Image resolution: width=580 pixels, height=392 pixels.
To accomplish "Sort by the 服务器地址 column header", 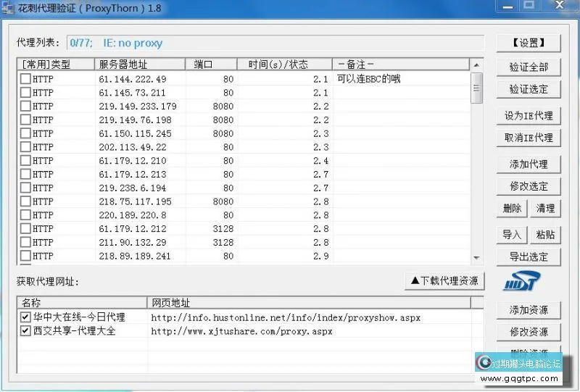I will 140,64.
